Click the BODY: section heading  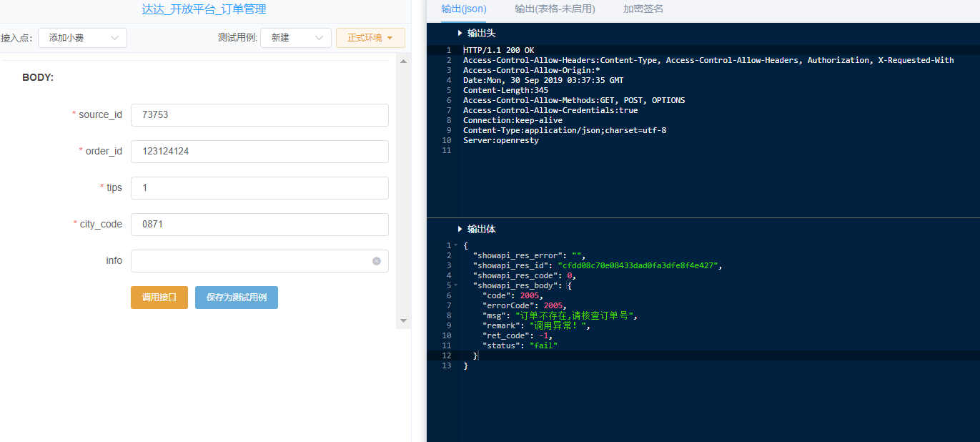click(x=38, y=77)
